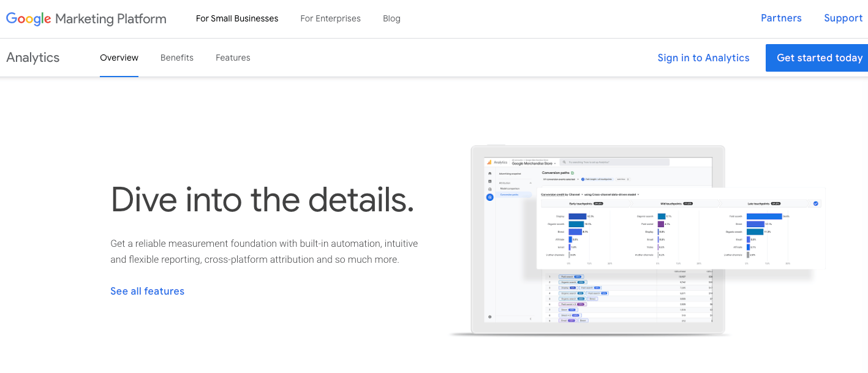Select the Overview tab

click(119, 58)
